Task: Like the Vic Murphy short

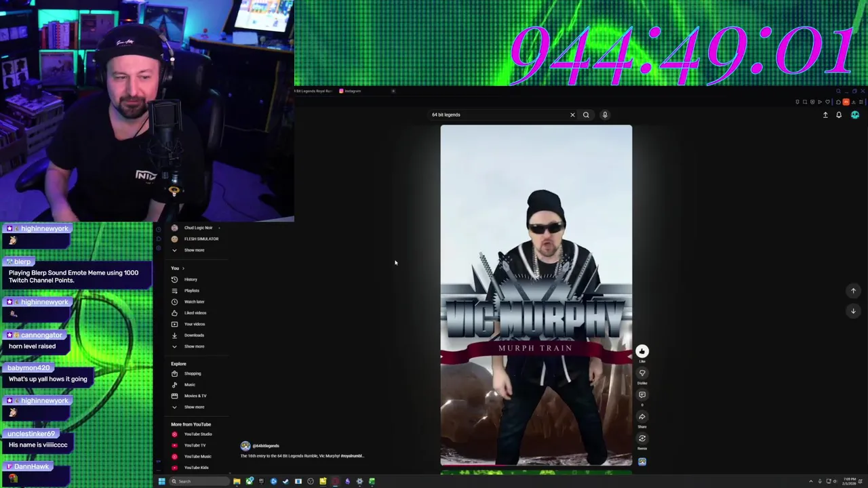Action: pos(642,351)
